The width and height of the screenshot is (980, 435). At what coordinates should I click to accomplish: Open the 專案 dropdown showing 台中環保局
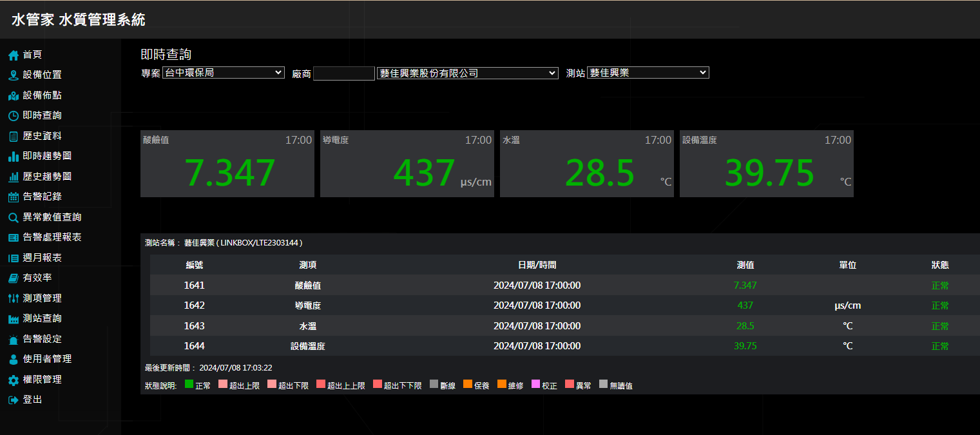[223, 73]
